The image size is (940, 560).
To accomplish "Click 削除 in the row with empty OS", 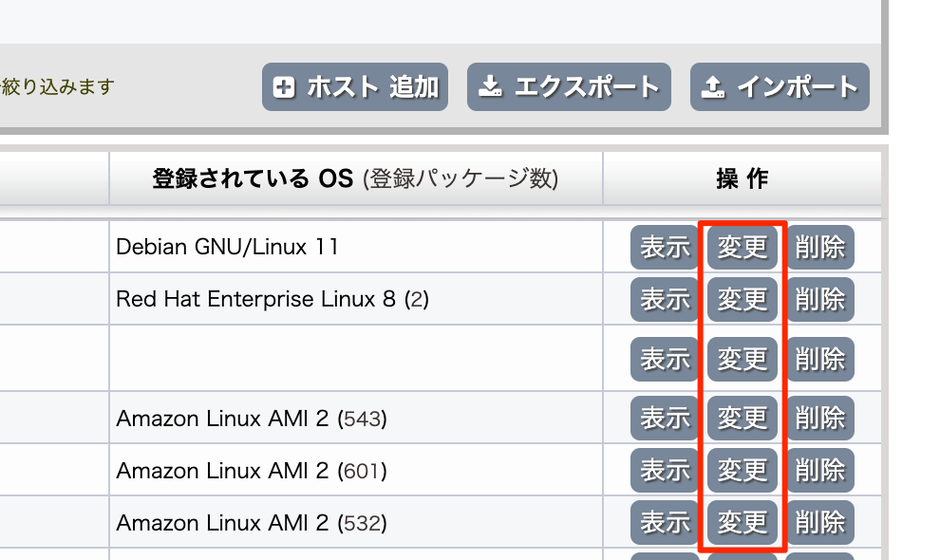I will pos(820,359).
